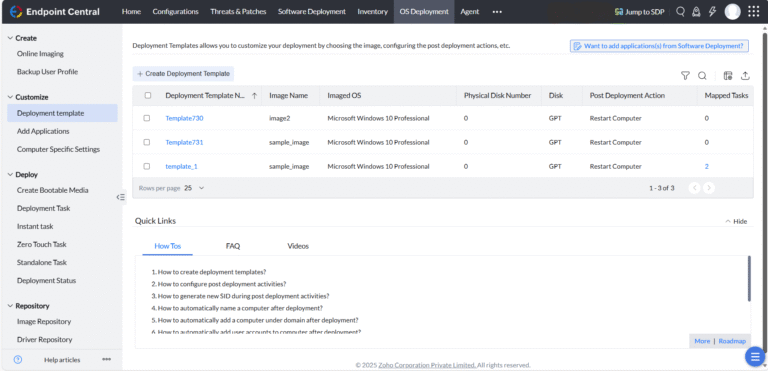Open Backup User Profile in sidebar
The height and width of the screenshot is (371, 768).
48,72
